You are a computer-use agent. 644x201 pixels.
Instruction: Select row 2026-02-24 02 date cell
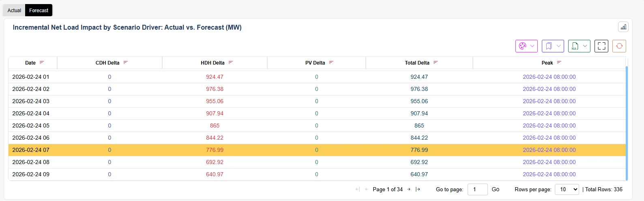click(x=31, y=89)
